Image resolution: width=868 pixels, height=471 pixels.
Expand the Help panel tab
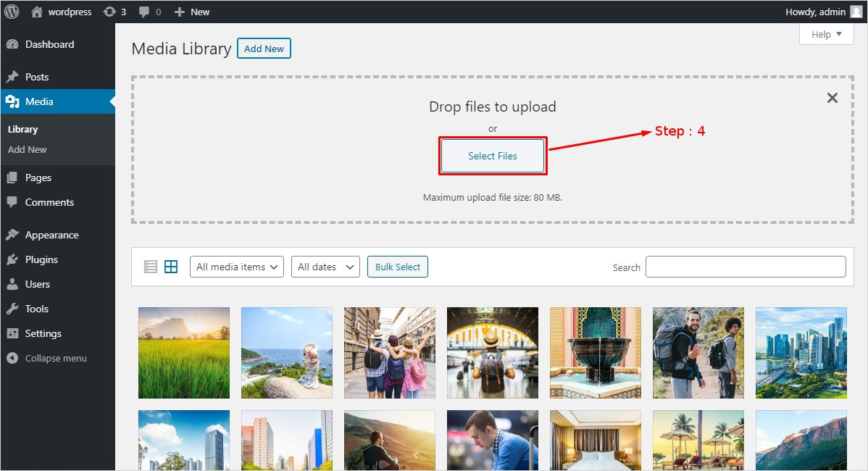pyautogui.click(x=827, y=34)
